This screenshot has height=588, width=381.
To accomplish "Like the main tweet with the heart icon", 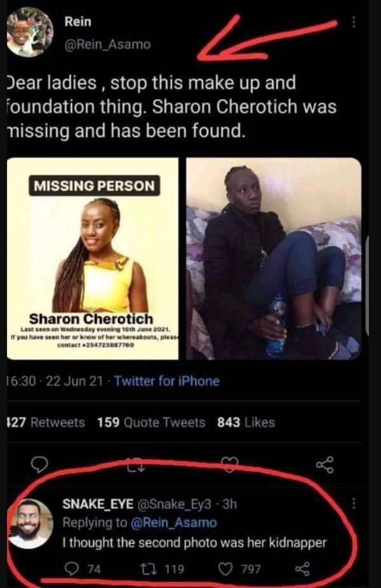I will click(x=229, y=464).
